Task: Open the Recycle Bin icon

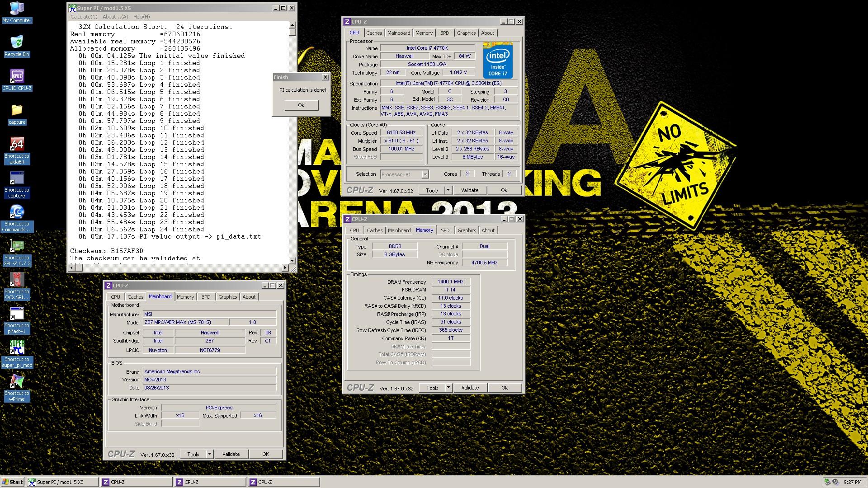Action: click(17, 46)
